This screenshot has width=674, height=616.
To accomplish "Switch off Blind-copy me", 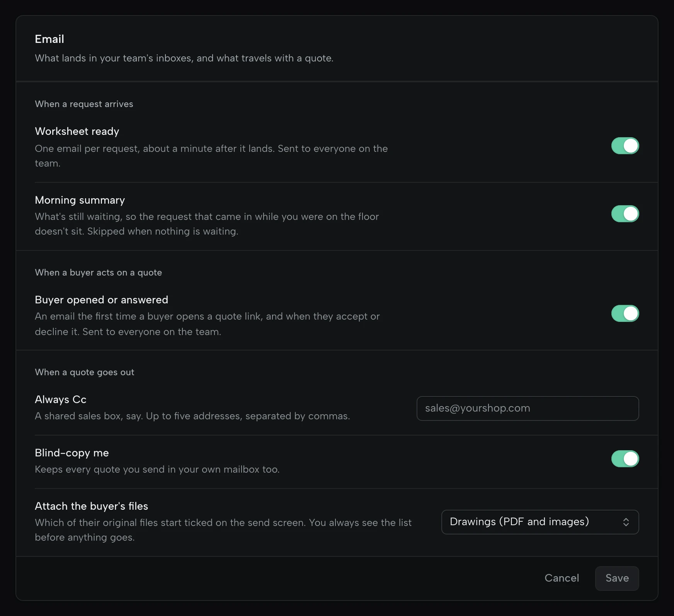I will 625,459.
